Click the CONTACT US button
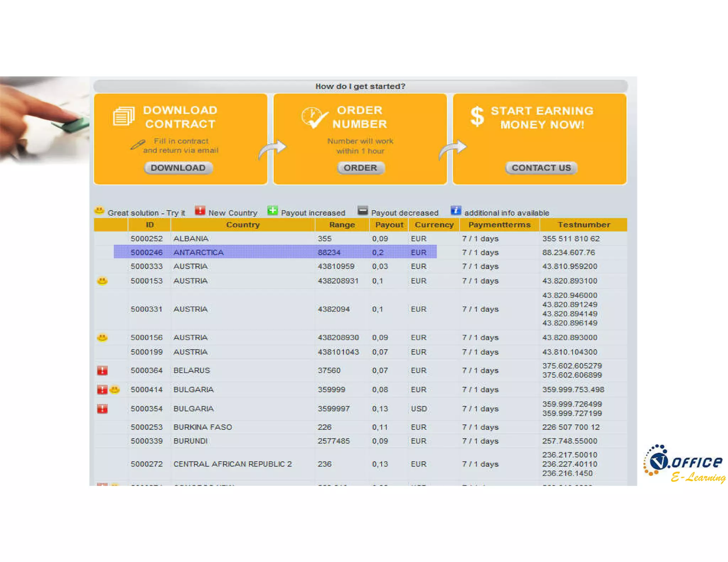The width and height of the screenshot is (728, 562). (541, 168)
